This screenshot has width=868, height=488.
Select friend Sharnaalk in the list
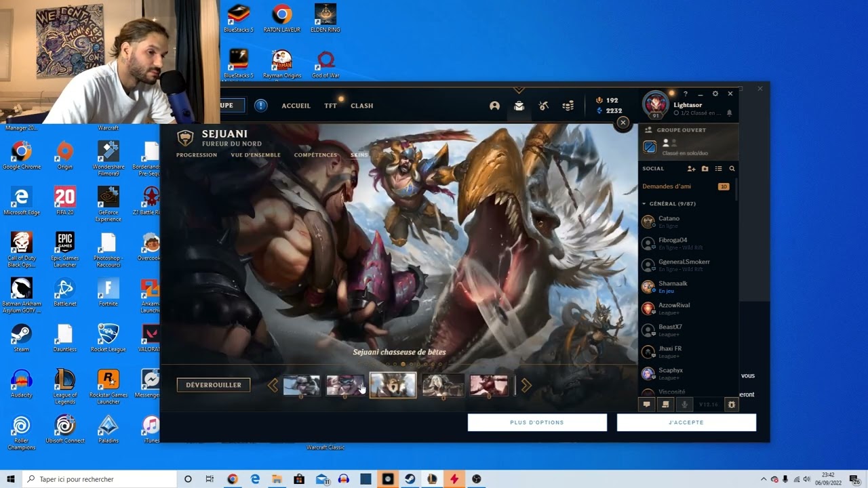pos(686,287)
